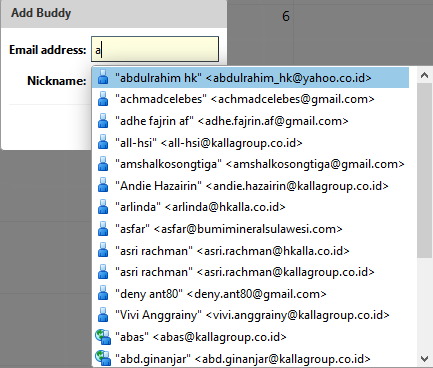This screenshot has height=368, width=433.
Task: Click the Nickname label
Action: [57, 81]
